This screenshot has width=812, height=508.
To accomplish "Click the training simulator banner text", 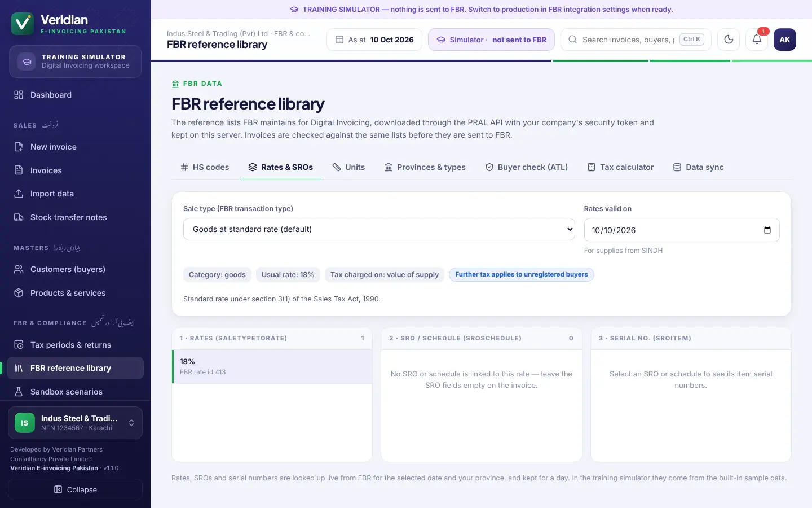I will tap(488, 10).
